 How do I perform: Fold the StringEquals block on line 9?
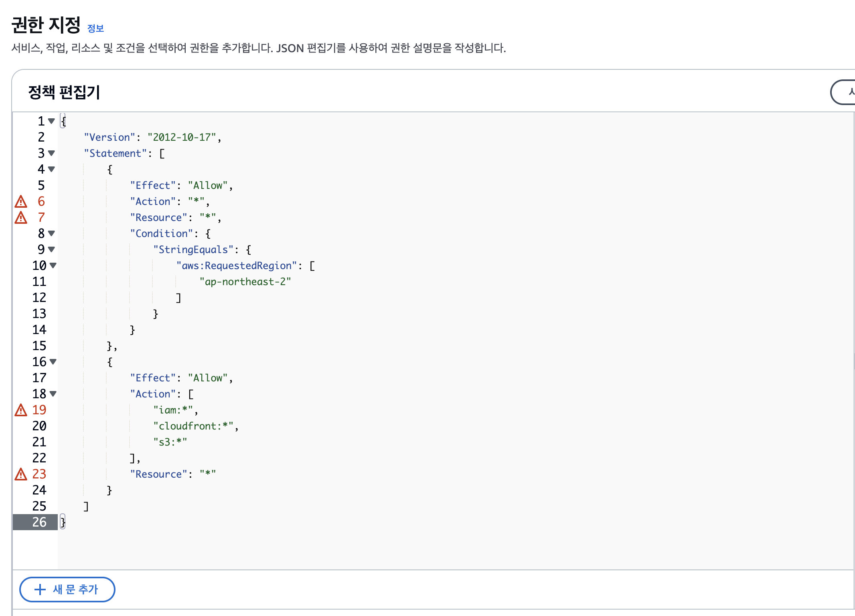point(51,249)
